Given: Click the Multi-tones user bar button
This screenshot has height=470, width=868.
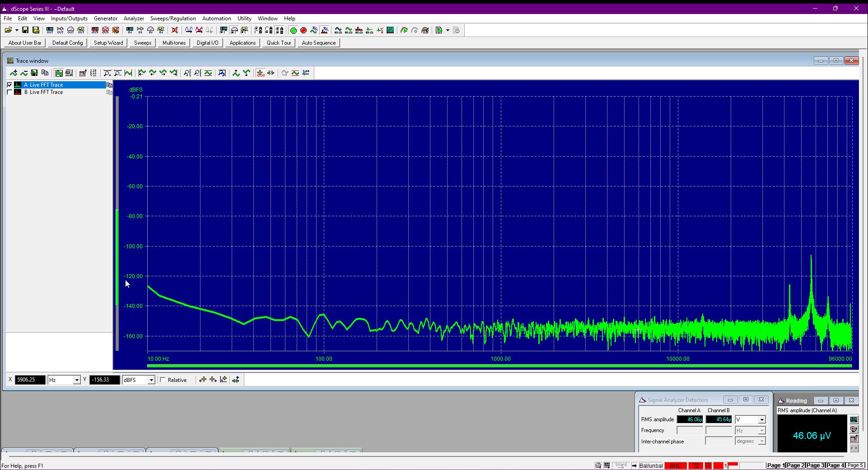Looking at the screenshot, I should tap(174, 43).
